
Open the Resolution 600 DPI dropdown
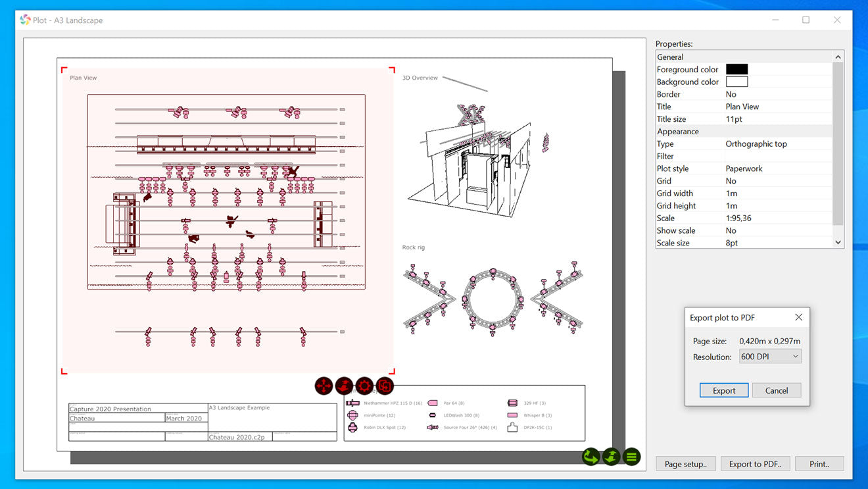tap(770, 357)
